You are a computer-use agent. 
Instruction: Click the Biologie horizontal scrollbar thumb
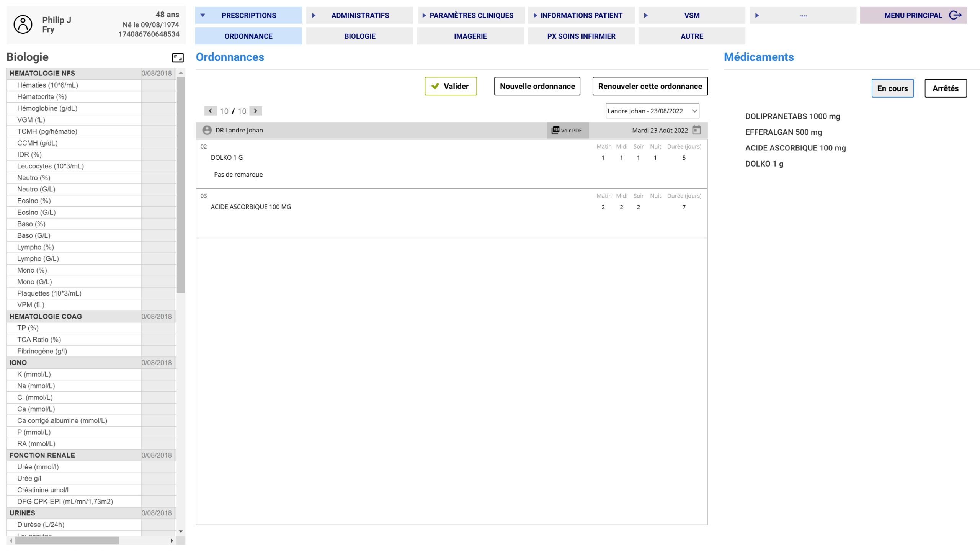pyautogui.click(x=67, y=540)
